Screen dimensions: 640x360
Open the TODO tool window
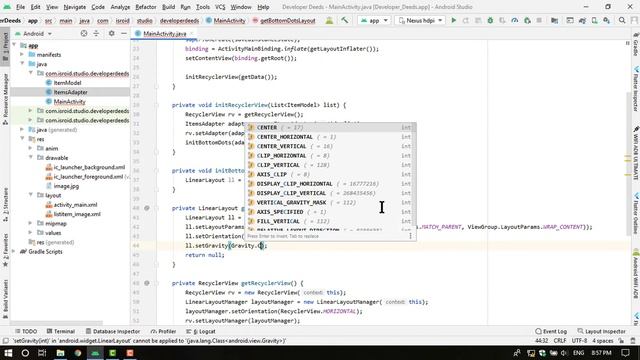(x=26, y=331)
